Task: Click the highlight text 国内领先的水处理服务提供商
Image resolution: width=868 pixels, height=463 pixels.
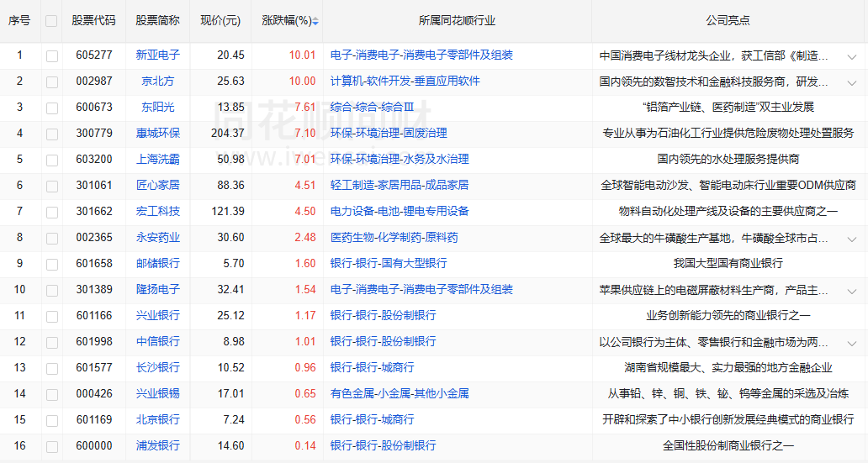Action: tap(728, 159)
